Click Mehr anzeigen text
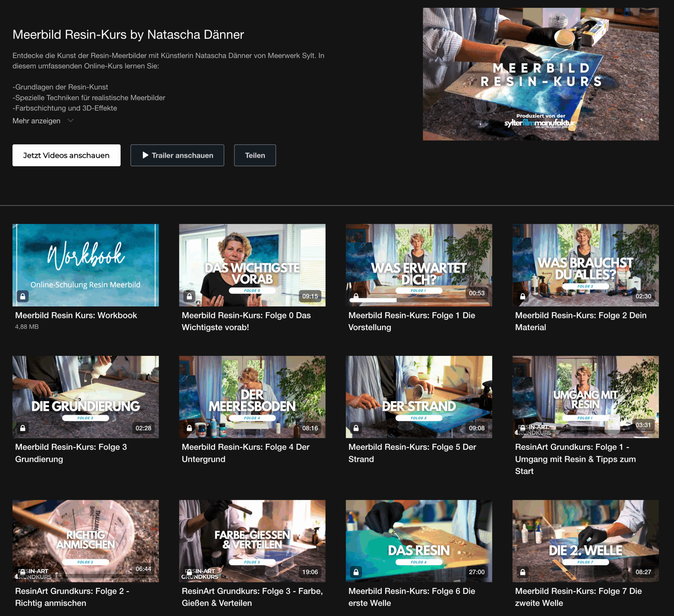Screen dimensions: 674x616 36,121
